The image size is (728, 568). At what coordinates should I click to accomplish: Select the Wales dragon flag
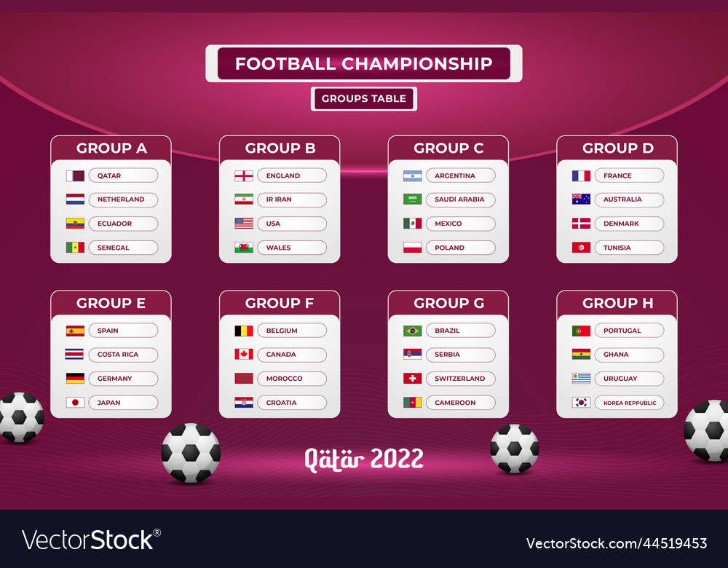point(244,248)
